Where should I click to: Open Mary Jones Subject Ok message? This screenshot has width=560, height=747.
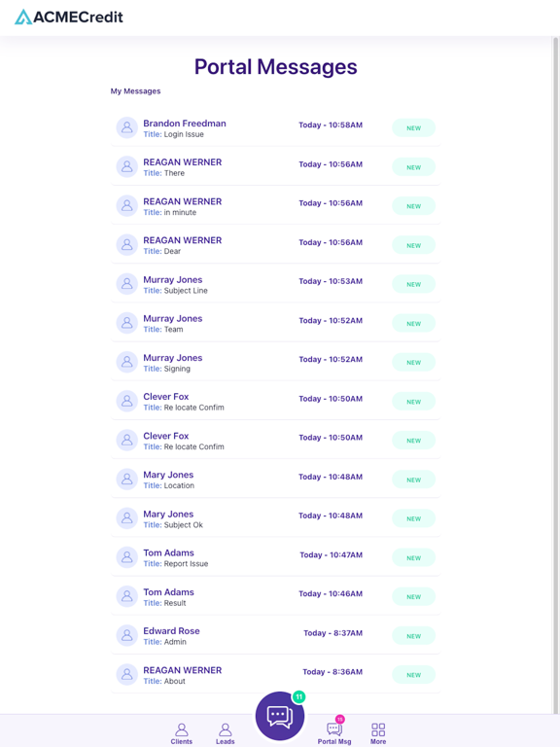pos(275,518)
